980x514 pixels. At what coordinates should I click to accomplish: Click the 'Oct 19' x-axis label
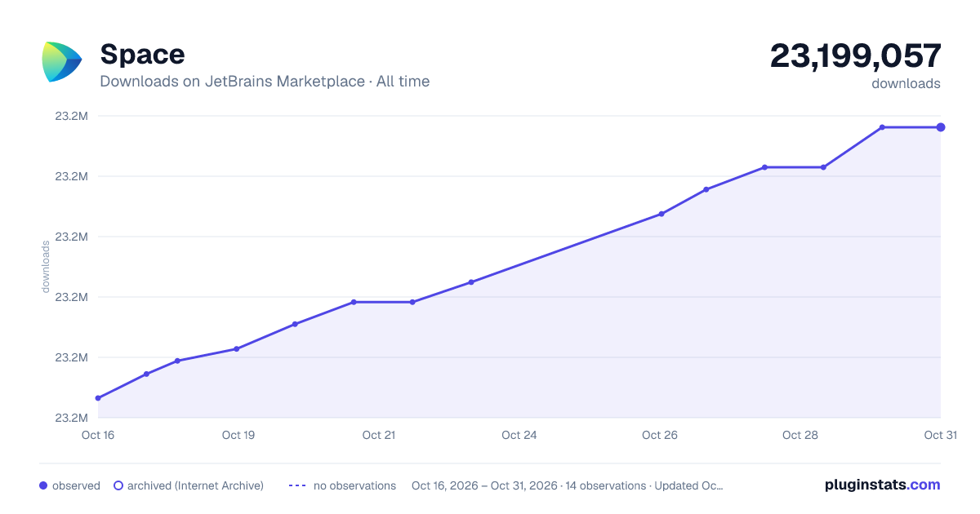click(x=238, y=435)
